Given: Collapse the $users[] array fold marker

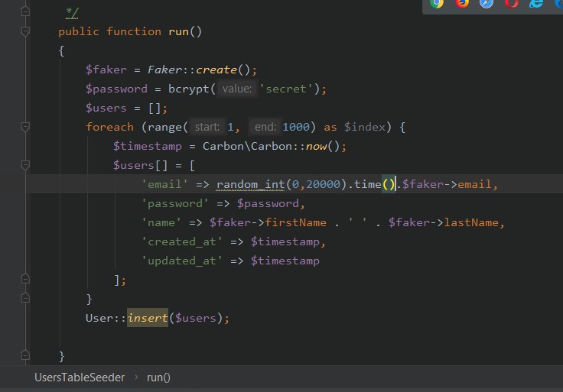Looking at the screenshot, I should coord(25,165).
